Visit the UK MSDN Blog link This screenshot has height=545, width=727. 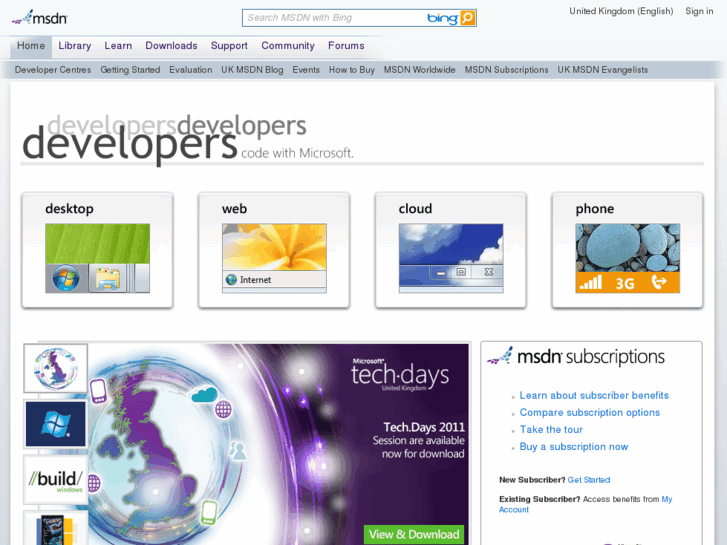(x=252, y=70)
